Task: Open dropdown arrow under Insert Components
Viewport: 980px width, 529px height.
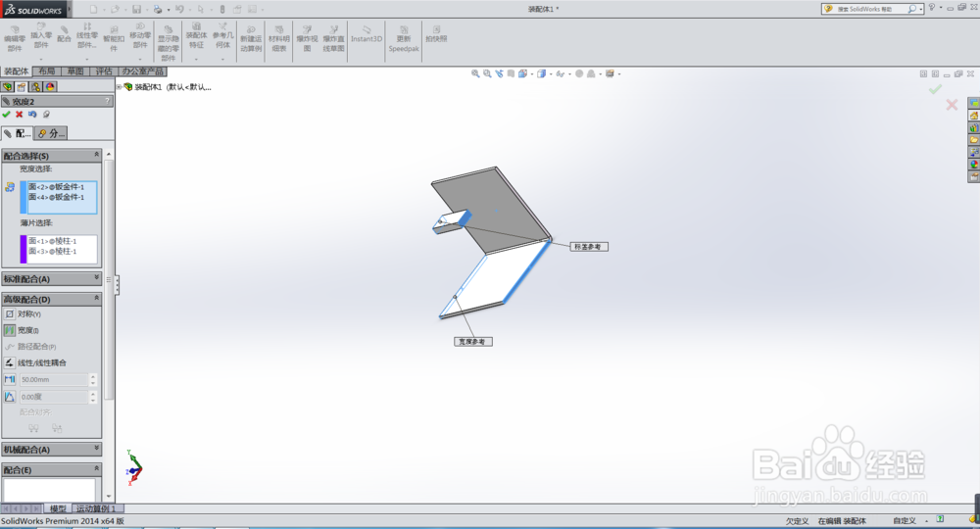Action: point(41,59)
